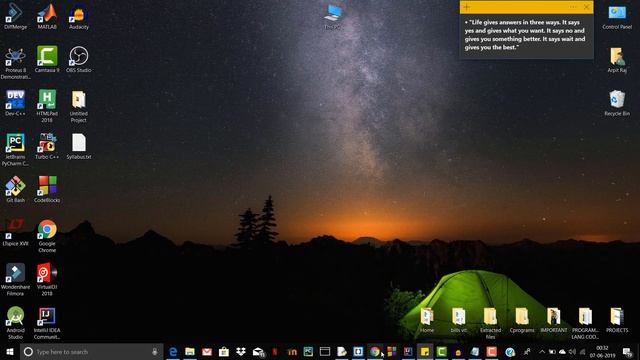Activate the Cortana microphone in the search box
Viewport: 640px width, 360px height.
[x=155, y=351]
